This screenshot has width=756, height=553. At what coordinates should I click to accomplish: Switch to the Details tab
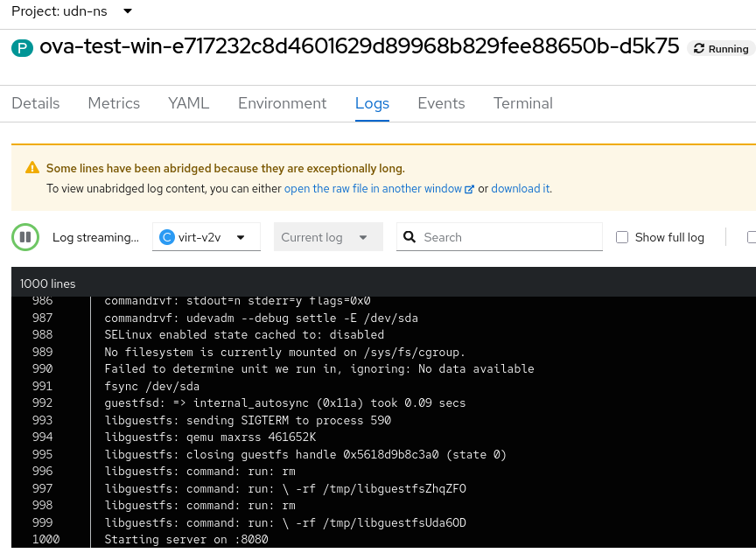pos(36,103)
